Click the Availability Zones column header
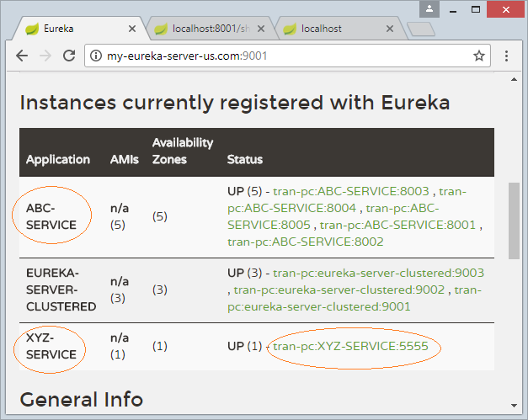The height and width of the screenshot is (420, 528). (x=183, y=151)
